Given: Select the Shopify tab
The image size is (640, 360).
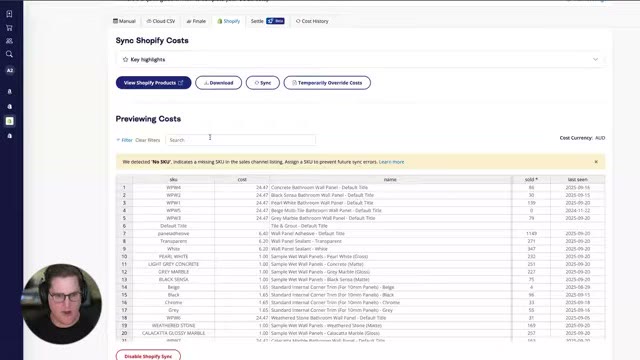Looking at the screenshot, I should point(229,21).
